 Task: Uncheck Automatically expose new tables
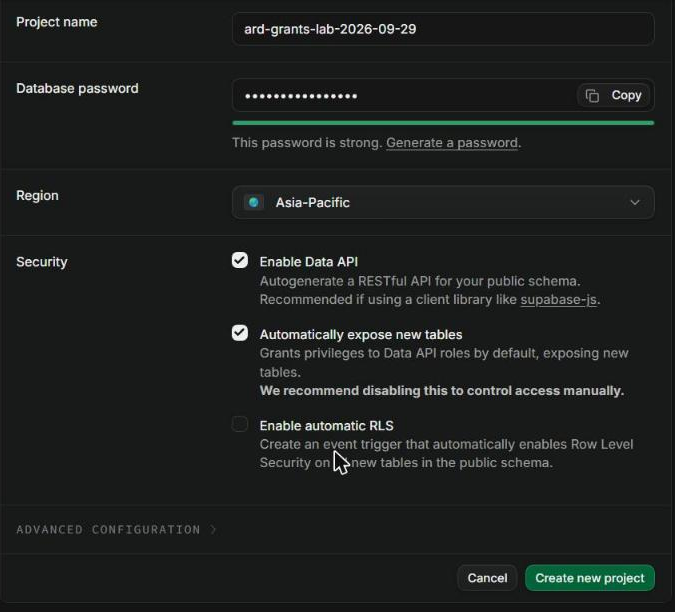[x=240, y=333]
